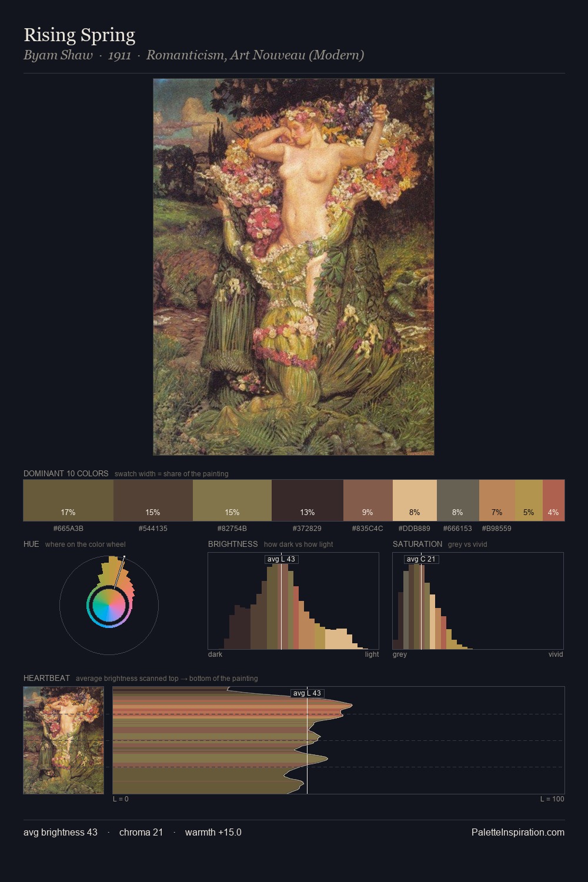Open the PaletteInspiration.com link
588x882 pixels.
click(518, 832)
